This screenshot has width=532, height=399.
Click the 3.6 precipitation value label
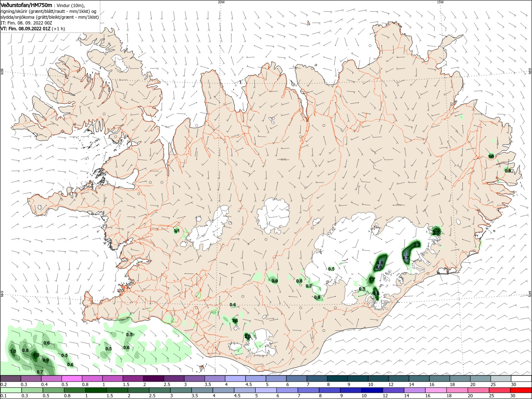click(x=376, y=293)
